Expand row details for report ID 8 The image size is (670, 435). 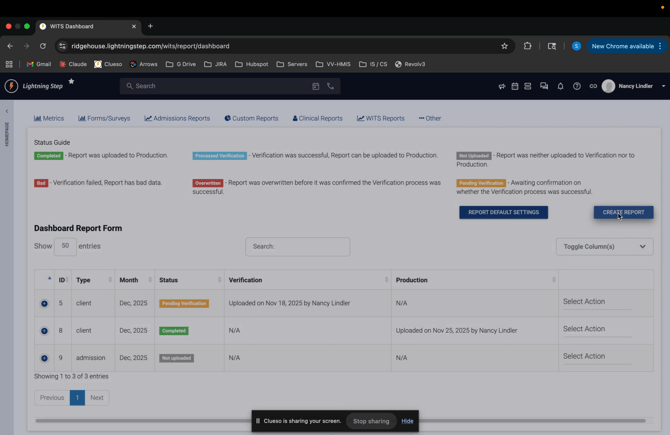pyautogui.click(x=44, y=330)
